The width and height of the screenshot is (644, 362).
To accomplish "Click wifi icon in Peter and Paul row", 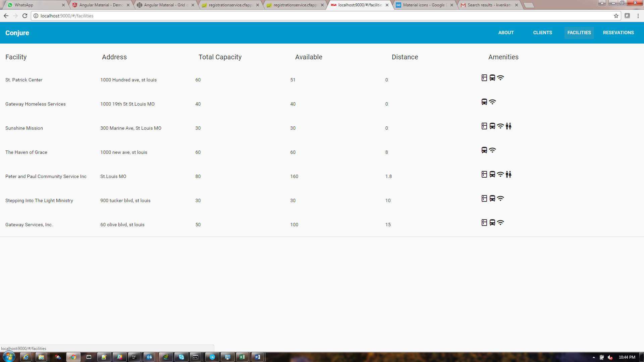I will (500, 174).
